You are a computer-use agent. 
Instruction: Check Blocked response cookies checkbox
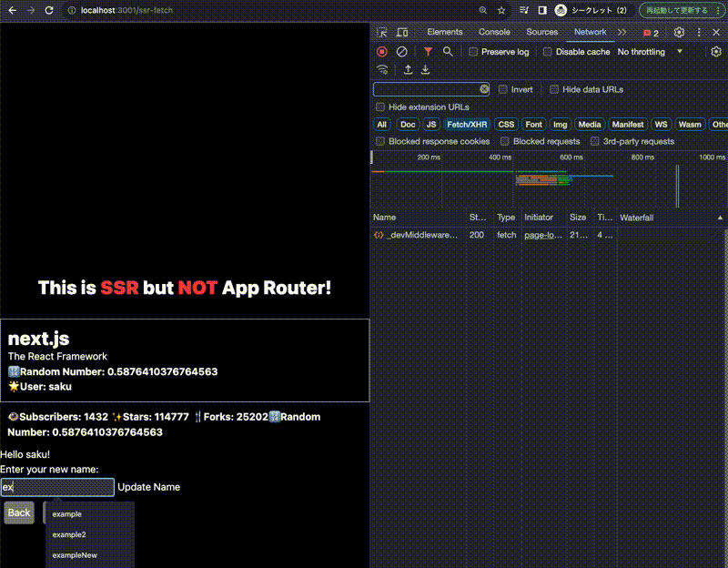380,141
